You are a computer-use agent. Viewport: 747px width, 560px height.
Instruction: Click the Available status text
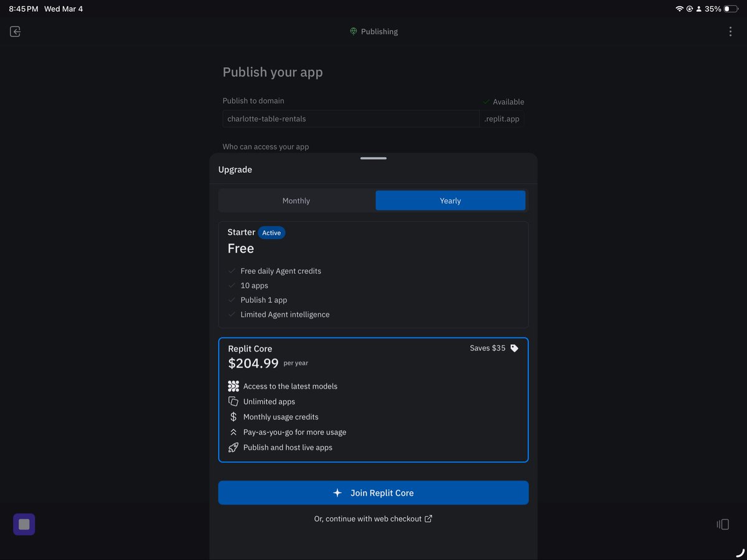tap(509, 101)
